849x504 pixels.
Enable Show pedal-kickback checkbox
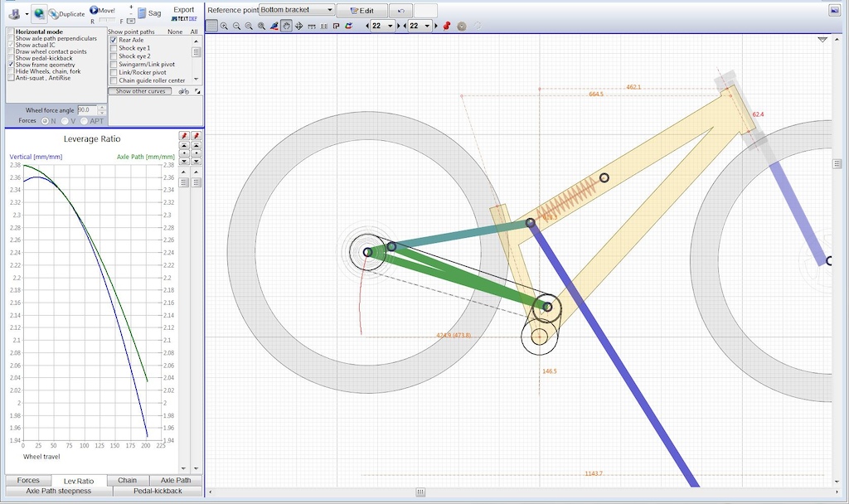pos(11,58)
